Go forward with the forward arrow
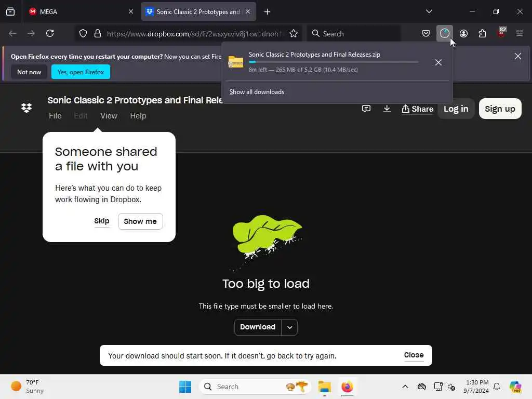Viewport: 532px width, 399px height. pyautogui.click(x=31, y=33)
